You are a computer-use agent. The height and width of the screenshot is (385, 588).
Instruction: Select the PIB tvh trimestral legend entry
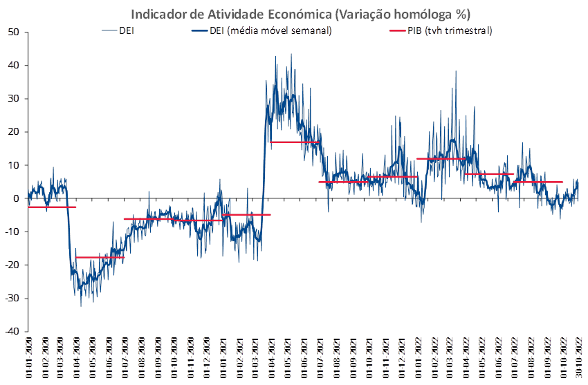tap(441, 30)
